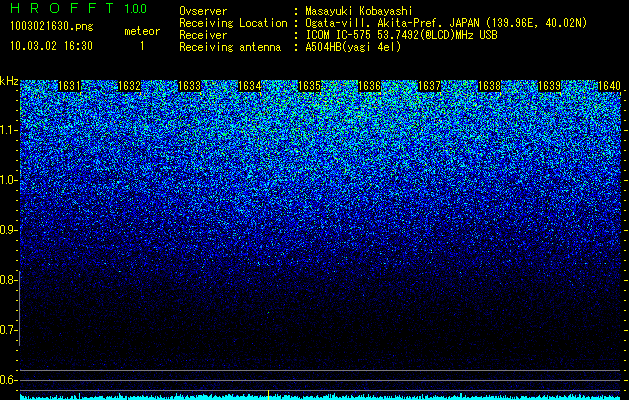Click the Receiving antenna label
The image size is (629, 400).
pyautogui.click(x=230, y=47)
